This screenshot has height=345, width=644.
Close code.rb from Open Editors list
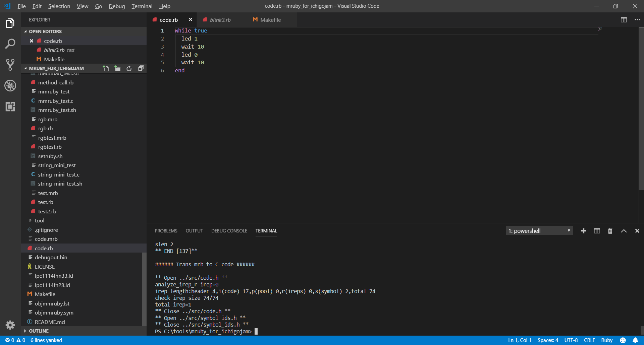[x=32, y=41]
